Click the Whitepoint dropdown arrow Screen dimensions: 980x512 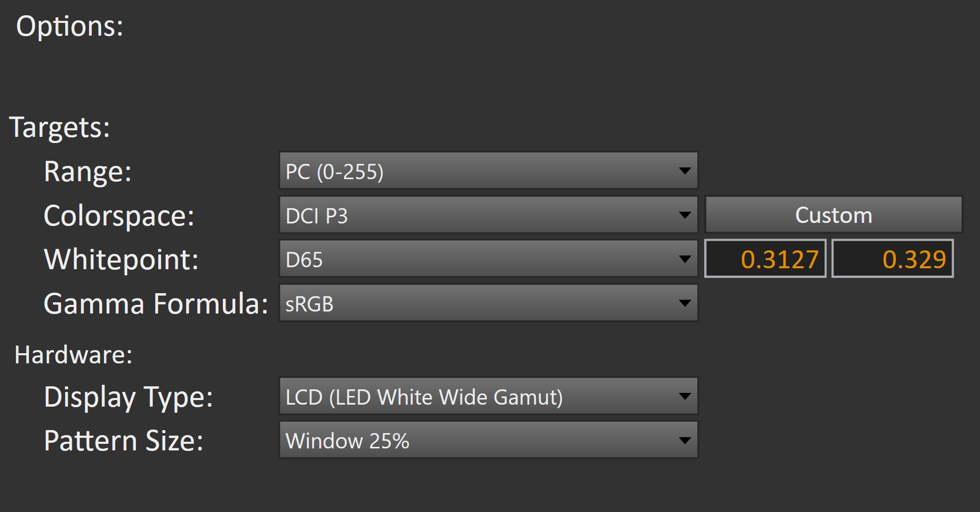[685, 259]
